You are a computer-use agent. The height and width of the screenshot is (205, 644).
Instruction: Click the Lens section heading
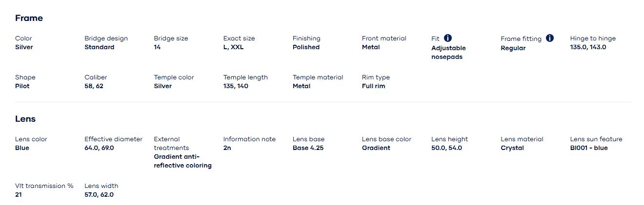pyautogui.click(x=25, y=119)
